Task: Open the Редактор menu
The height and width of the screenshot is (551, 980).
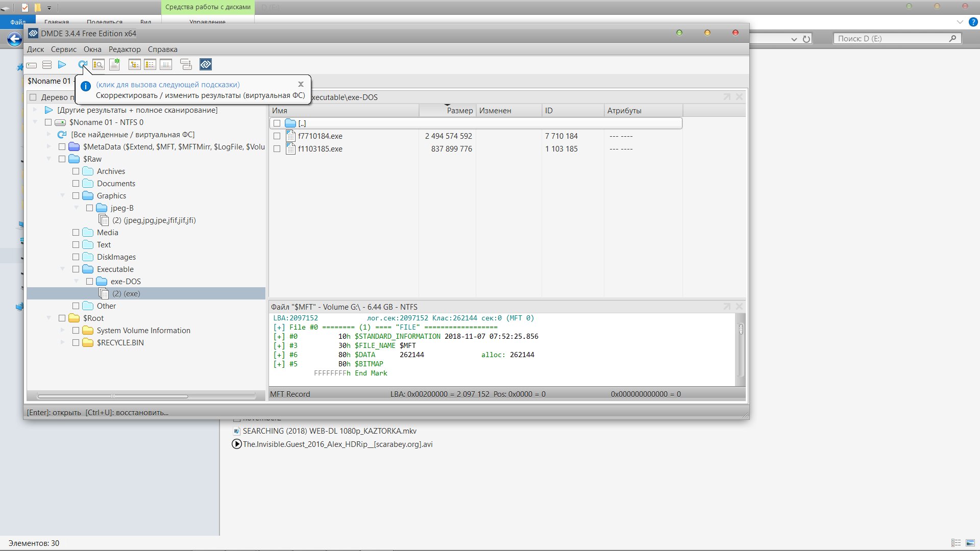Action: point(125,49)
